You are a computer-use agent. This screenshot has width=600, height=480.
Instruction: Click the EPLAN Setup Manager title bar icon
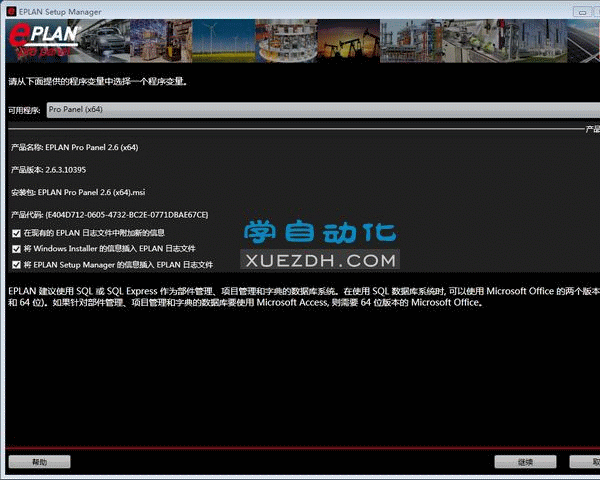coord(11,11)
